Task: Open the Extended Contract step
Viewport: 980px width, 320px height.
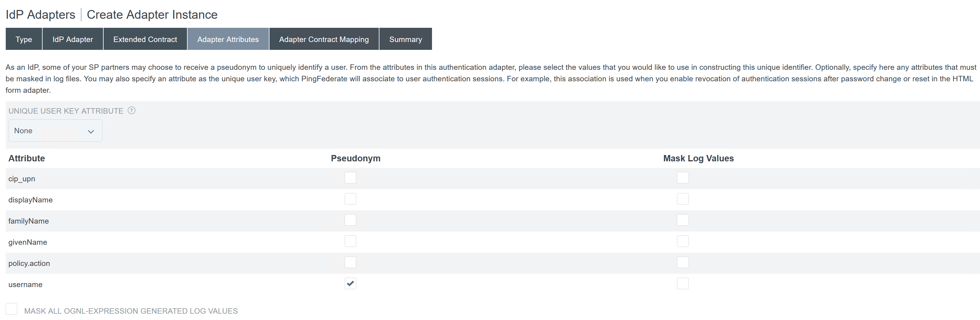Action: coord(145,39)
